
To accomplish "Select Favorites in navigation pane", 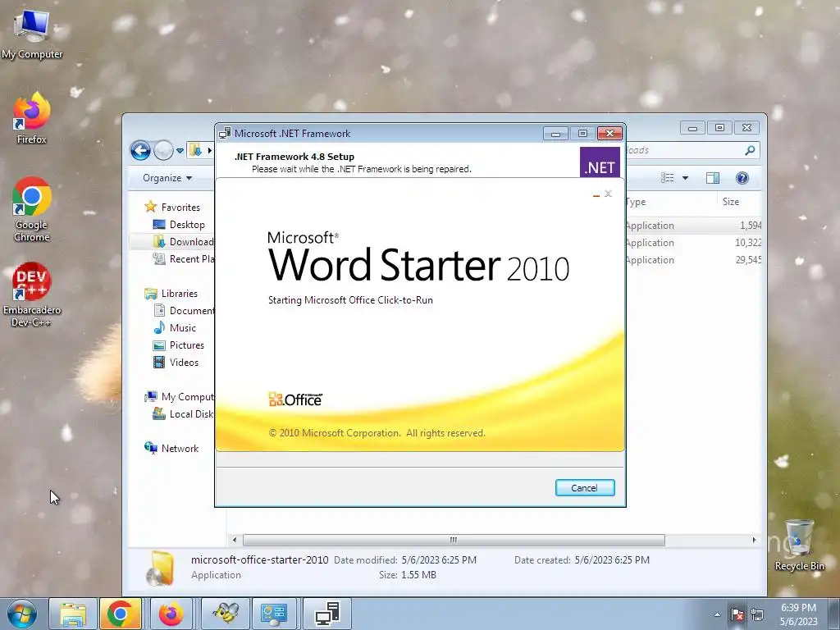I will [x=172, y=207].
